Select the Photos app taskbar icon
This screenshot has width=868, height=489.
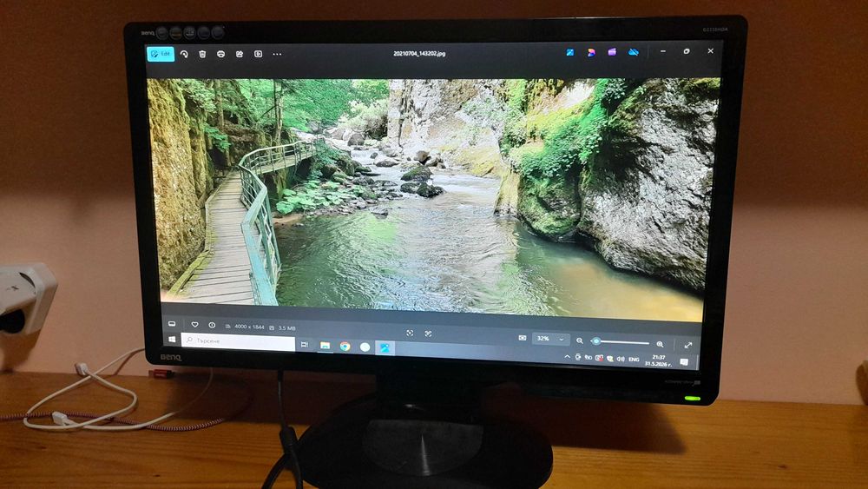[385, 347]
